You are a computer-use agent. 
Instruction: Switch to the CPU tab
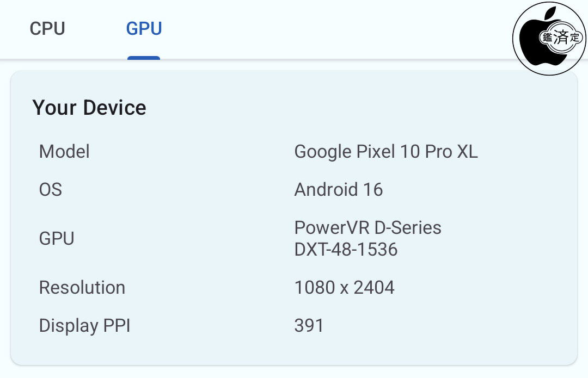click(x=47, y=28)
